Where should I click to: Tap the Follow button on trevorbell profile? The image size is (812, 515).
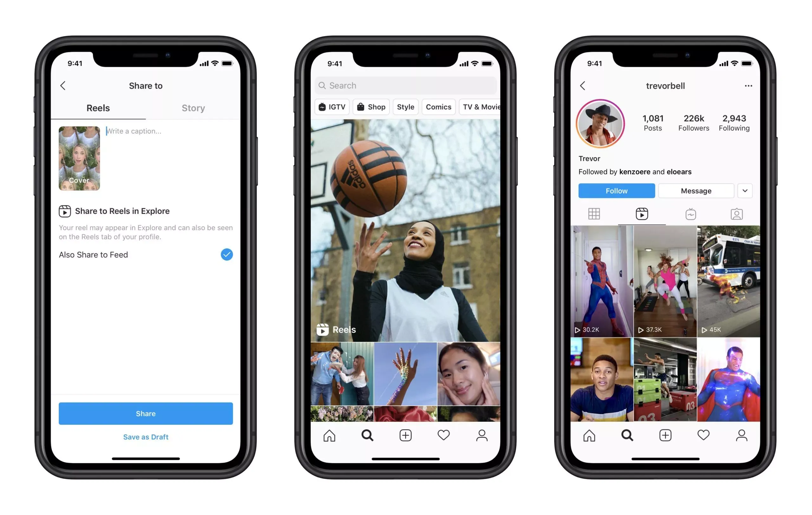[x=616, y=190]
